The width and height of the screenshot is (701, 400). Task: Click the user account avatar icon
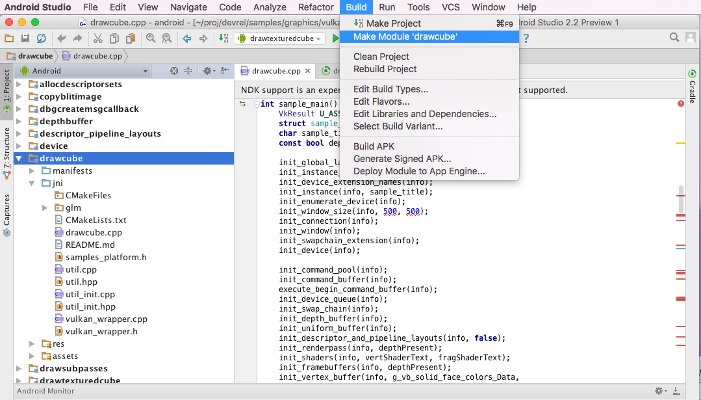coord(690,38)
